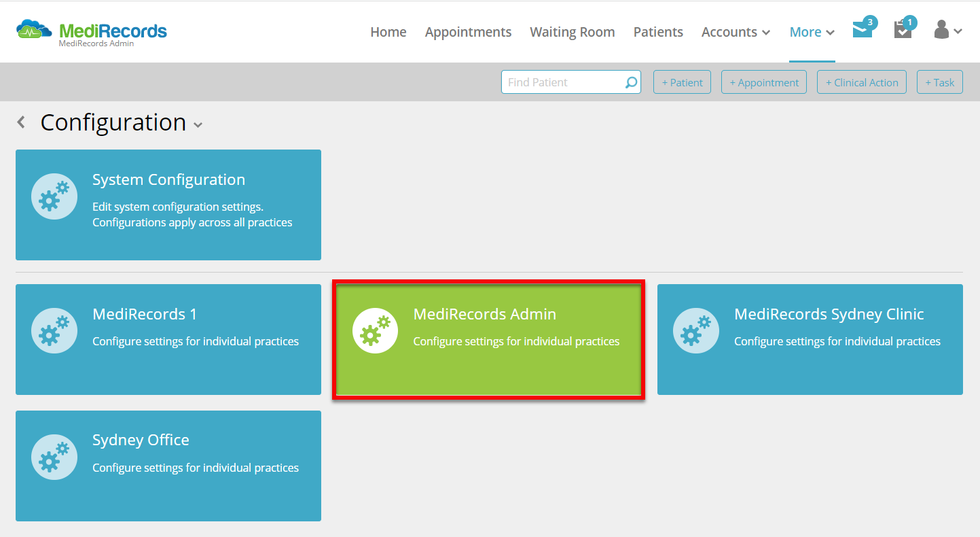Click the search magnifier in Find Patient

(632, 82)
